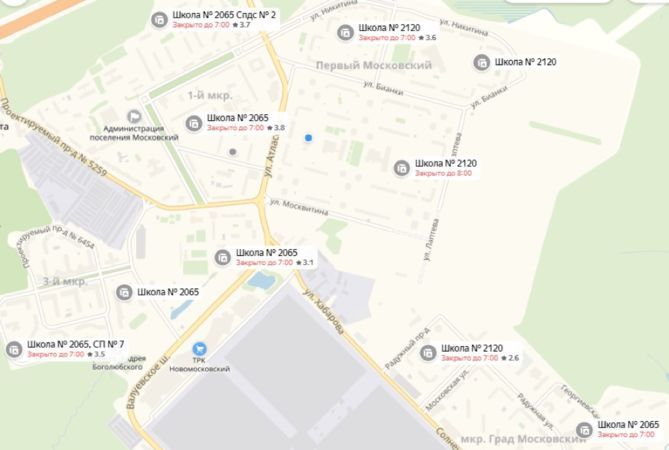Select the Школа № 2065 marker in Град Московский
Viewport: 669px width, 450px height.
(584, 430)
